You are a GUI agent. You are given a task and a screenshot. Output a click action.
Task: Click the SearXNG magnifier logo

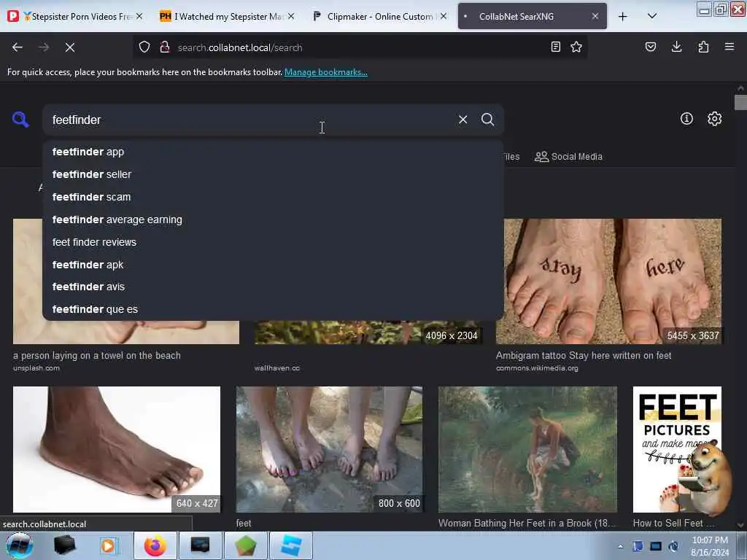tap(20, 119)
